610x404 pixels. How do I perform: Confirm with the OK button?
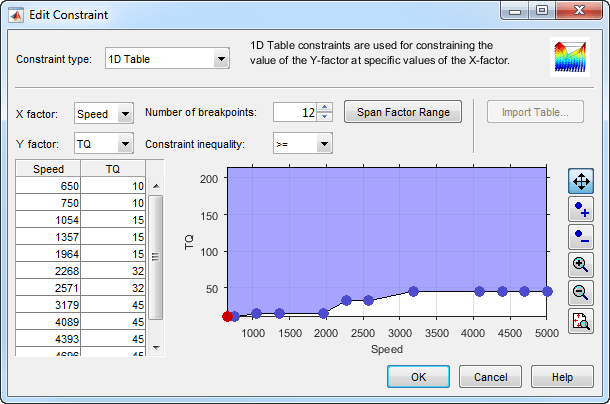click(419, 377)
